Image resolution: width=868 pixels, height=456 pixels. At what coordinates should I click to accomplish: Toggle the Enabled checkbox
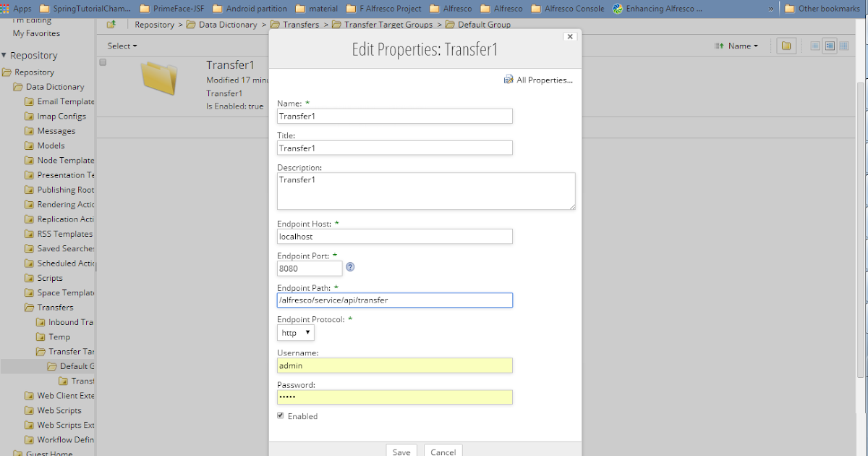pyautogui.click(x=280, y=415)
